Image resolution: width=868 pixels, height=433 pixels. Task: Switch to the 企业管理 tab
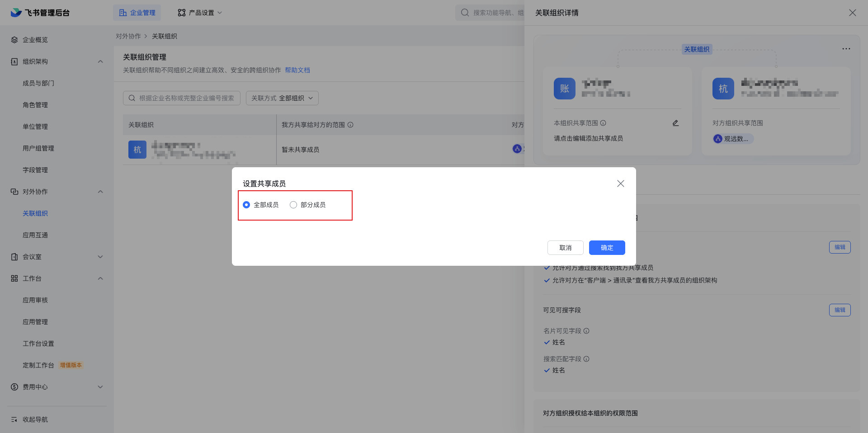tap(137, 13)
